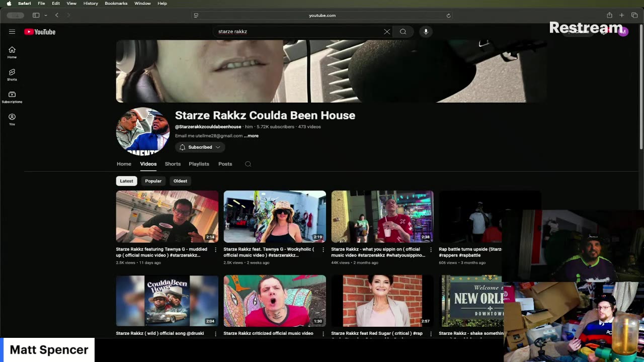Open the Safari menu bar item
Screen dimensions: 644x362
click(25, 4)
